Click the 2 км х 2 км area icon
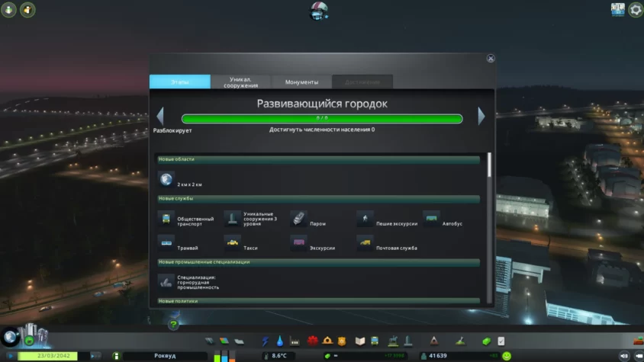This screenshot has width=644, height=362. click(166, 179)
